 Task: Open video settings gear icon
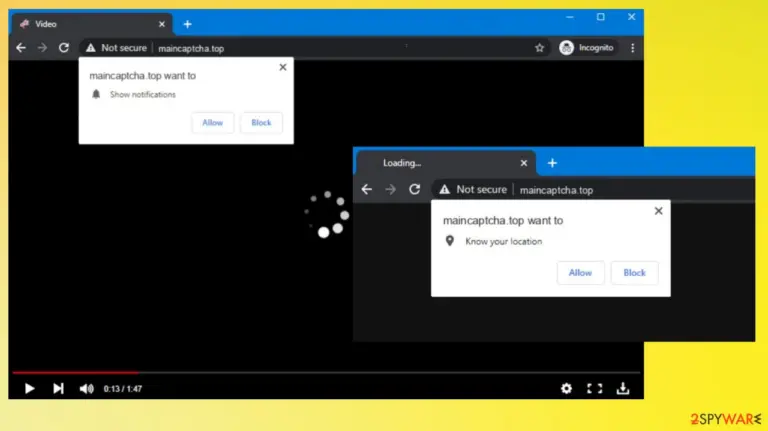point(566,388)
